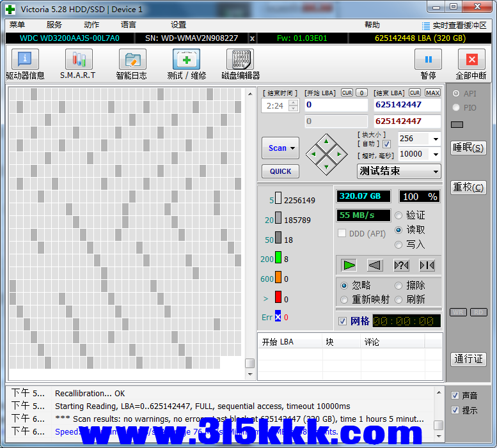Open the 服务 menu
497x448 pixels.
pos(54,25)
